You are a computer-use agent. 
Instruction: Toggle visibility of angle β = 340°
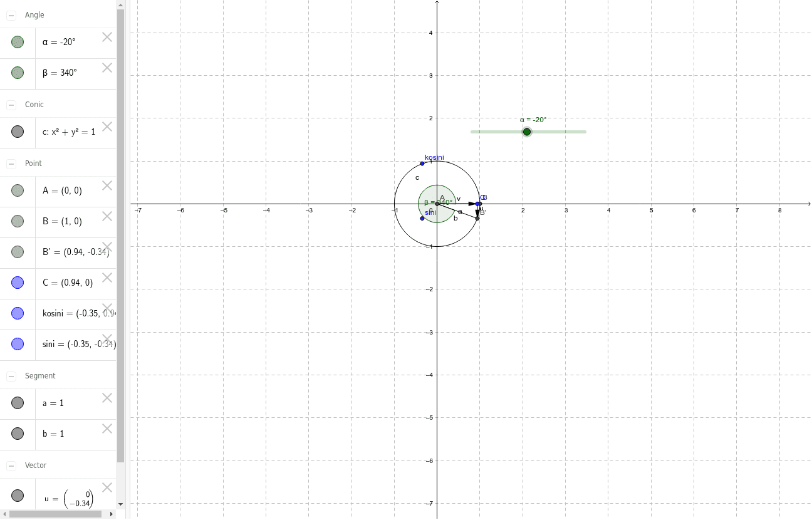coord(18,73)
